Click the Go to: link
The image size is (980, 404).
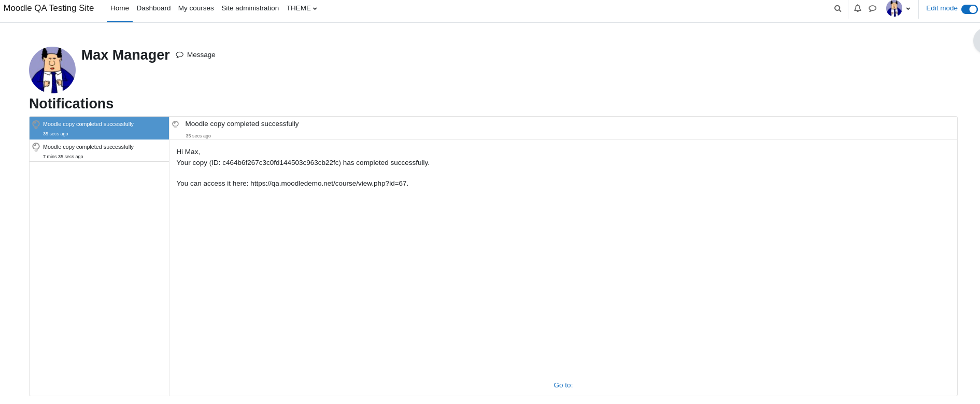(x=563, y=385)
